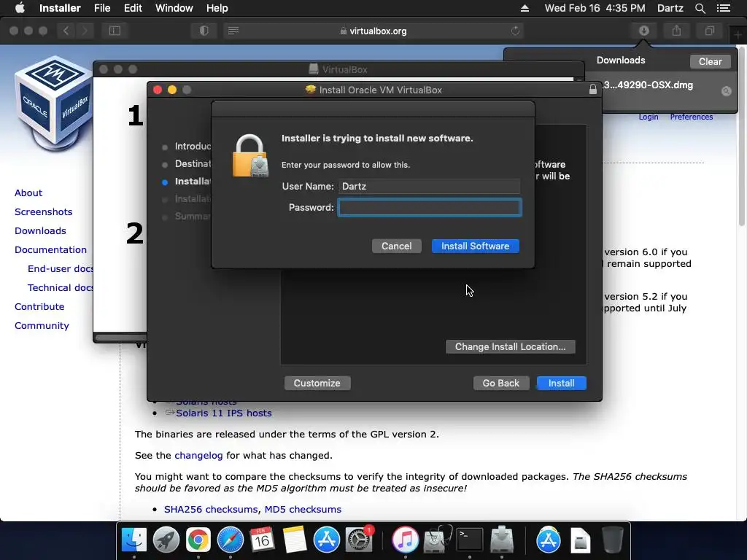Open Notification Center list icon

click(724, 8)
